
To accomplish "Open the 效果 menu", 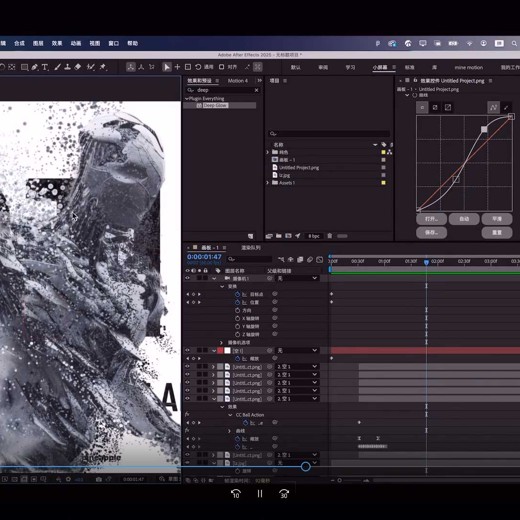I will click(57, 43).
